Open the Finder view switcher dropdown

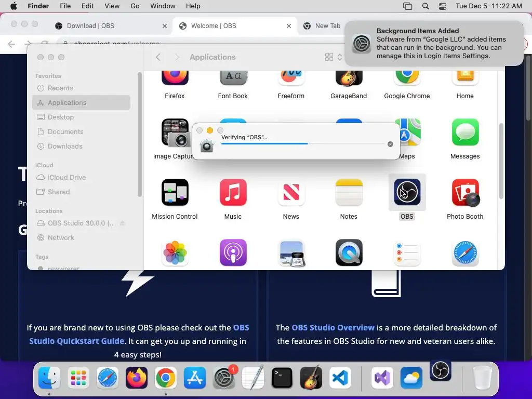pyautogui.click(x=334, y=57)
